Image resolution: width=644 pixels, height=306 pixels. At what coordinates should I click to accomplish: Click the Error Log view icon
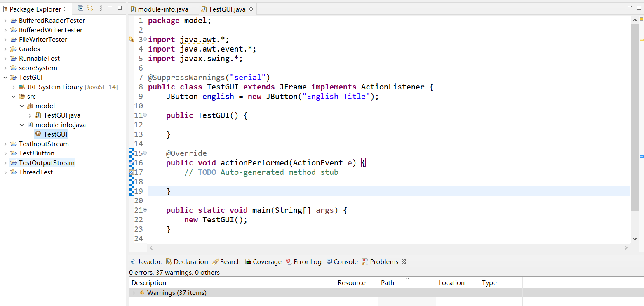289,261
